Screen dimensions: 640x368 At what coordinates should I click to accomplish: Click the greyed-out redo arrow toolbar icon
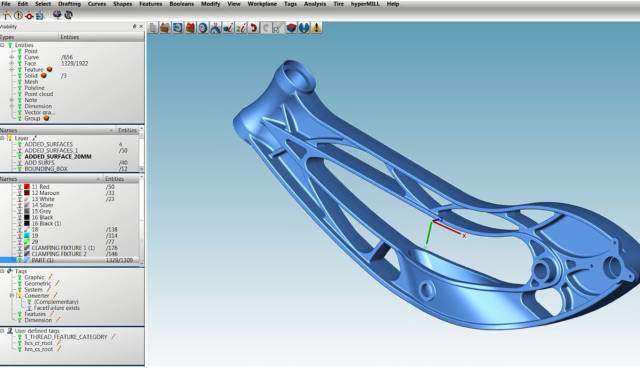(266, 28)
